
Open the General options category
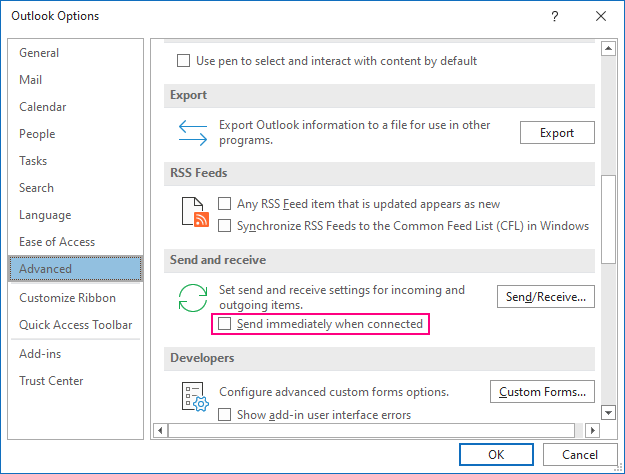pos(75,53)
